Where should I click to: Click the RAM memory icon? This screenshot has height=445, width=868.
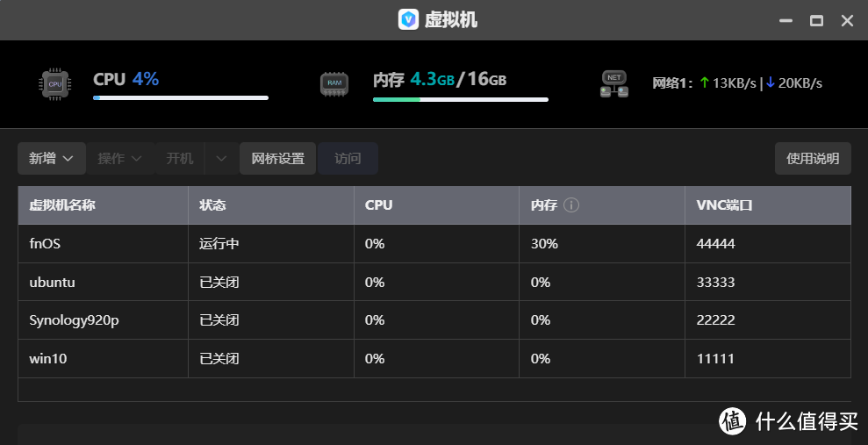click(334, 83)
